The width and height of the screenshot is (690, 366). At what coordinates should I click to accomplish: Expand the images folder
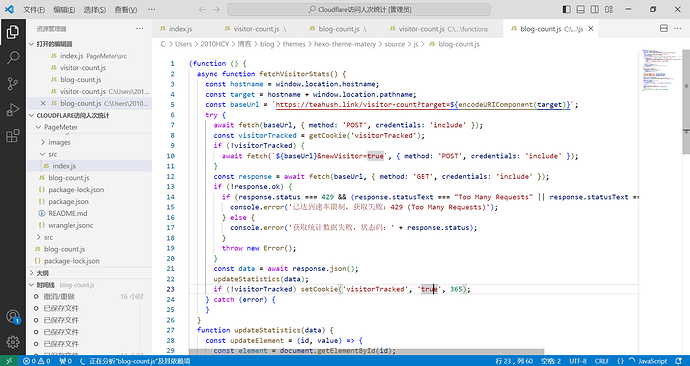[43, 142]
